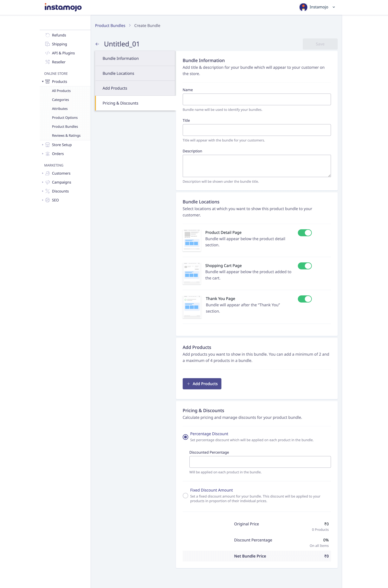Click into the bundle Name field
This screenshot has height=588, width=388.
pos(257,99)
